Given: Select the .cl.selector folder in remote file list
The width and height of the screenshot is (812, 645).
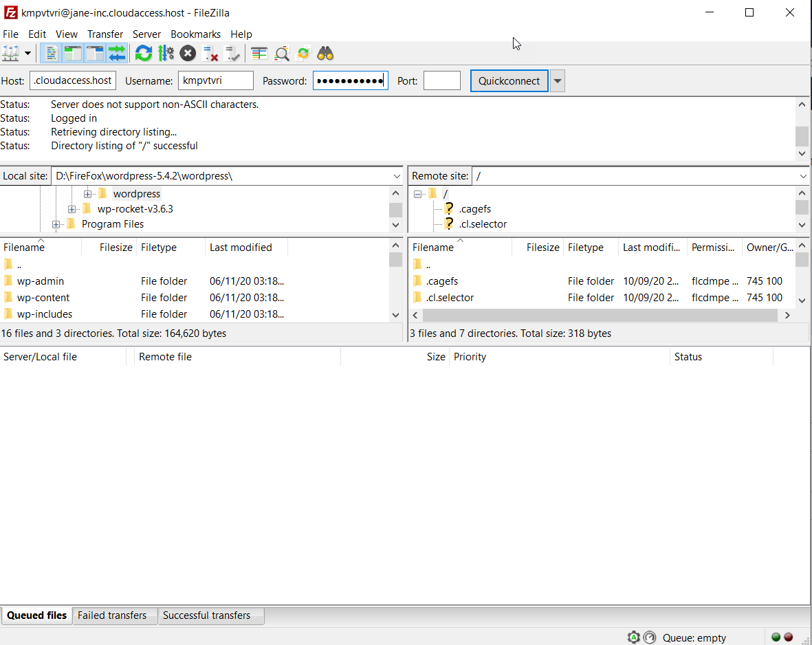Looking at the screenshot, I should 450,297.
